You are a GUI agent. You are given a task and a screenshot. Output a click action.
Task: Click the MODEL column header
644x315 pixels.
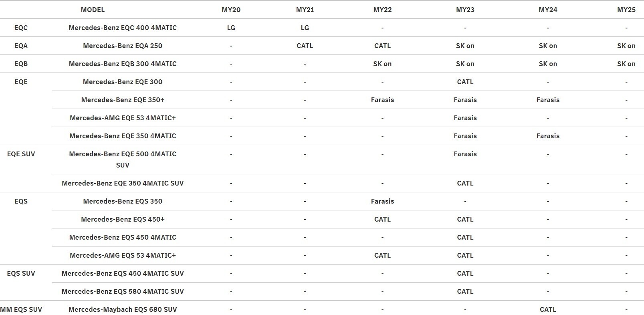(x=93, y=10)
